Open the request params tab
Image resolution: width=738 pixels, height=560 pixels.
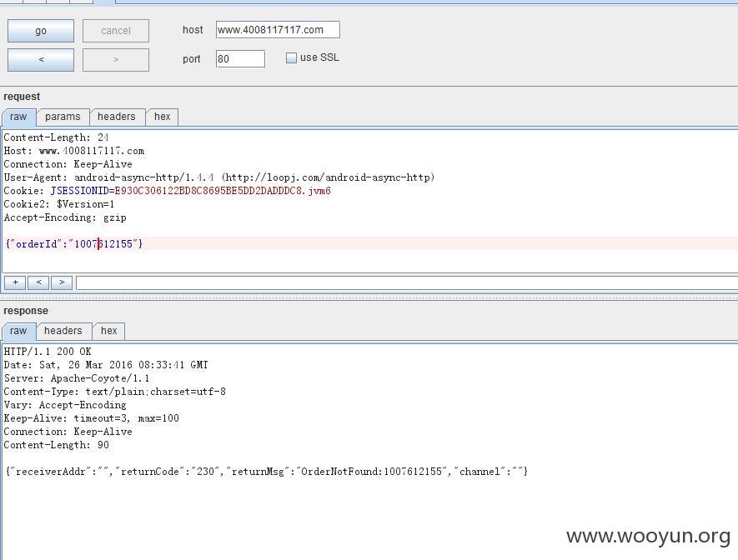[x=63, y=117]
